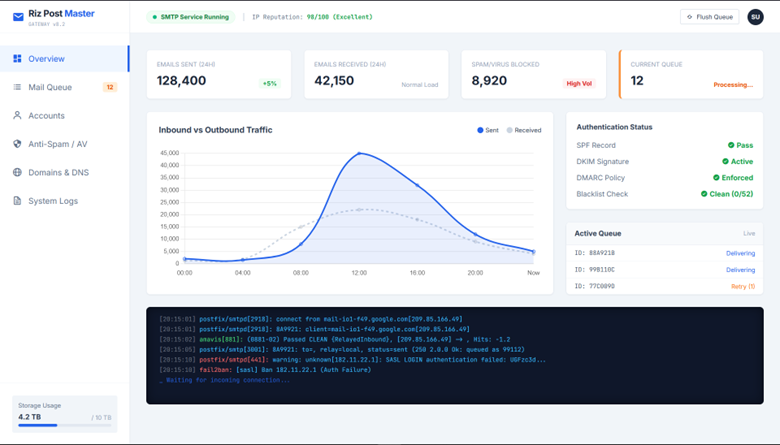This screenshot has height=445, width=780.
Task: Click the Mail Queue badge showing 12
Action: pyautogui.click(x=110, y=87)
